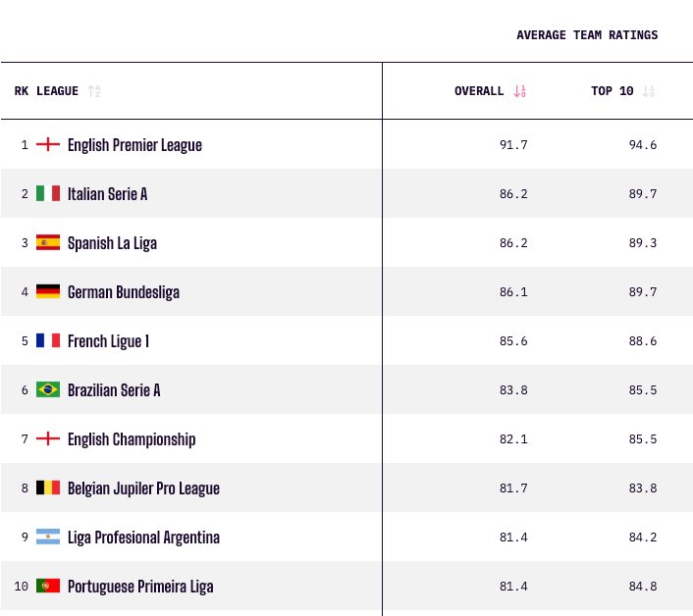Select English Championship league name
Screen dimensions: 693x616
[x=132, y=439]
